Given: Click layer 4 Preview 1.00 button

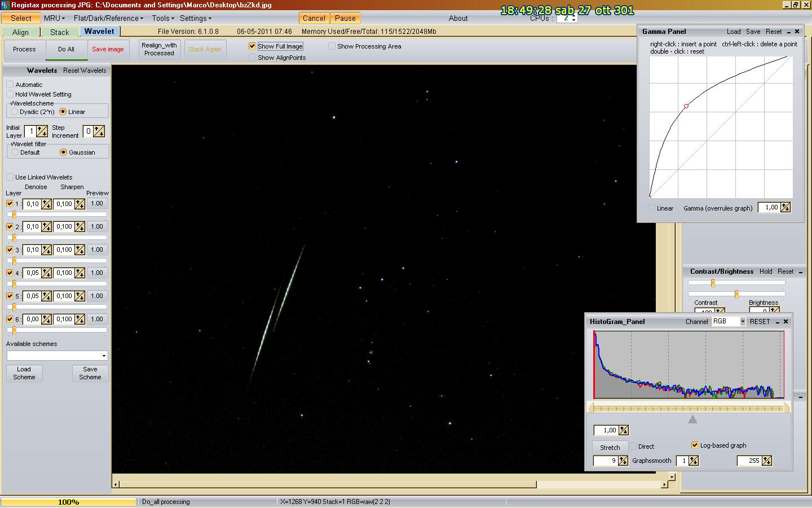Looking at the screenshot, I should click(97, 273).
